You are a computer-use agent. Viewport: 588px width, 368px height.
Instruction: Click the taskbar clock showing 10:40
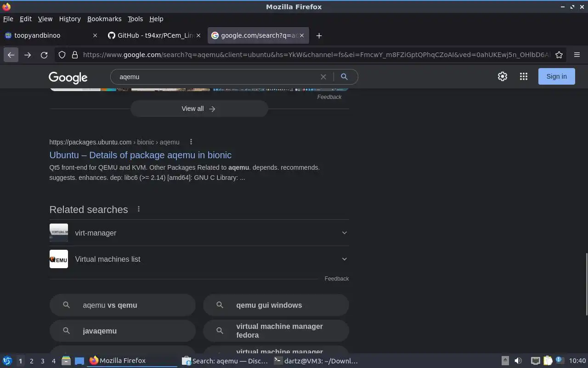coord(577,361)
